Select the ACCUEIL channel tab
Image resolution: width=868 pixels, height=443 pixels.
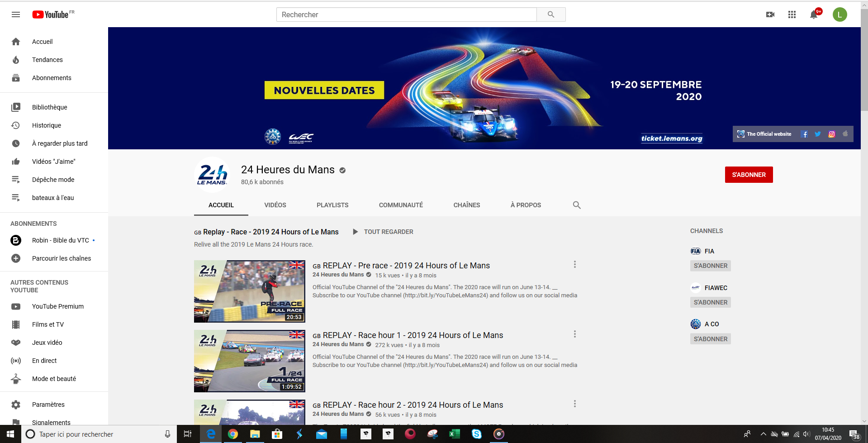click(221, 205)
